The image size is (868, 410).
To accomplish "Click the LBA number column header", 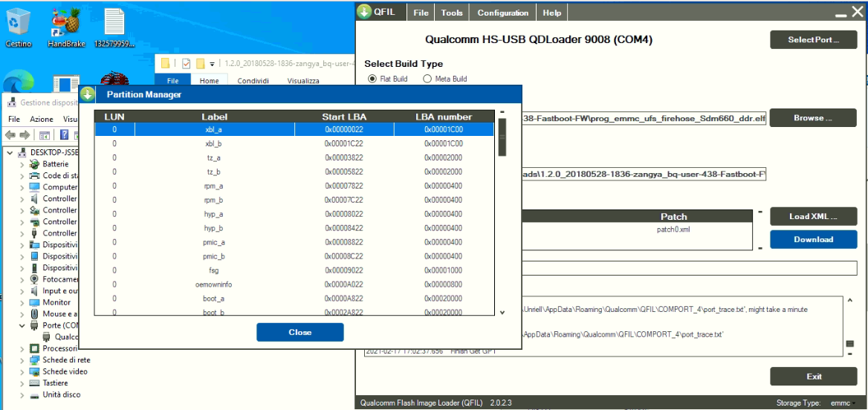I will tap(444, 117).
